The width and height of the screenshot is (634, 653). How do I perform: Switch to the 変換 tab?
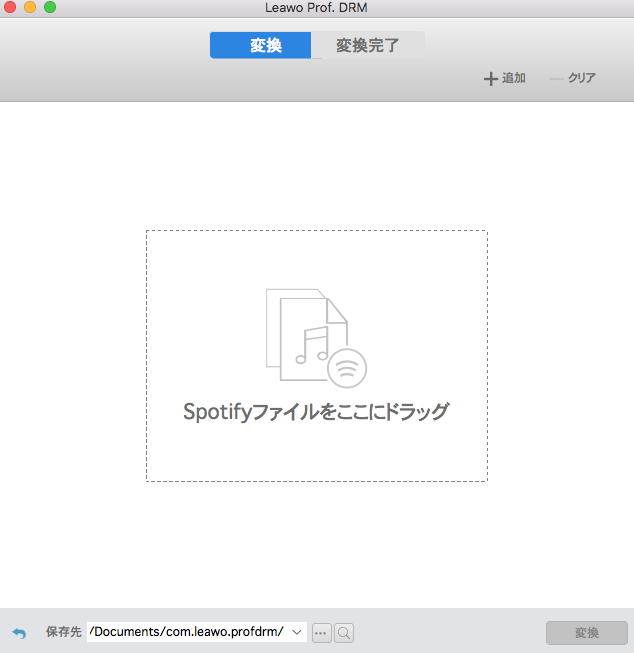tap(260, 45)
